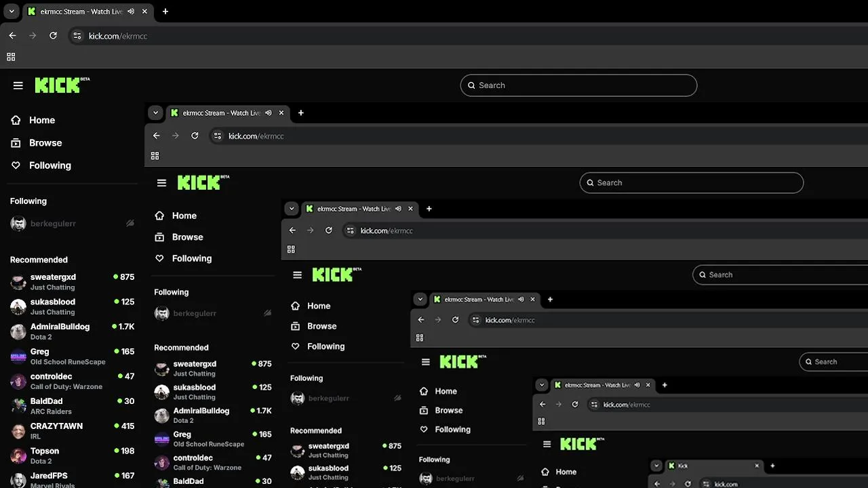
Task: Click sweatergxd's avatar in the outermost sidebar
Action: click(x=18, y=282)
